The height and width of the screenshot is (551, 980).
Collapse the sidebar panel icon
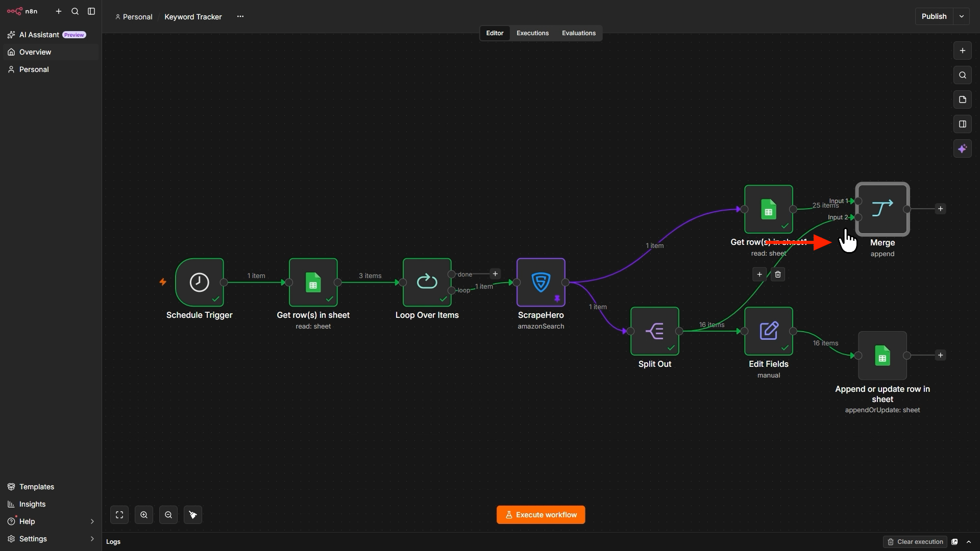click(x=91, y=11)
